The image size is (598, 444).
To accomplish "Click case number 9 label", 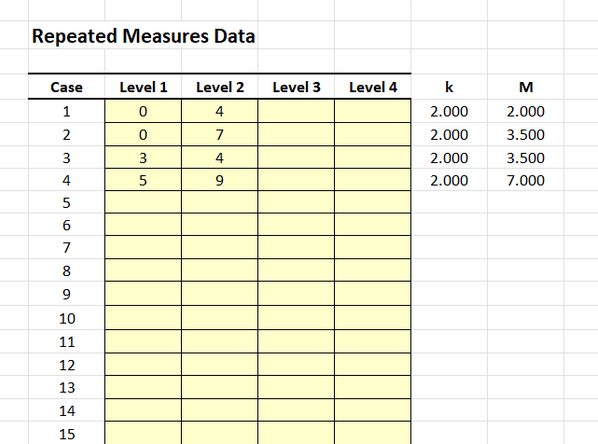I will point(66,294).
